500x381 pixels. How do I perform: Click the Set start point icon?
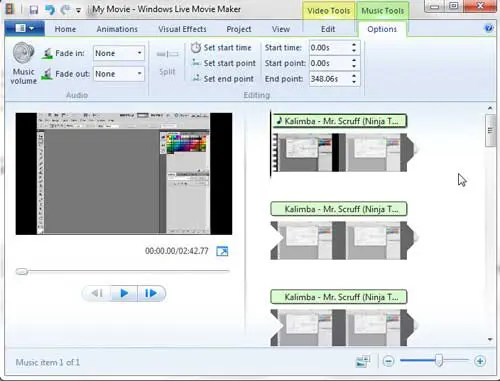point(196,63)
